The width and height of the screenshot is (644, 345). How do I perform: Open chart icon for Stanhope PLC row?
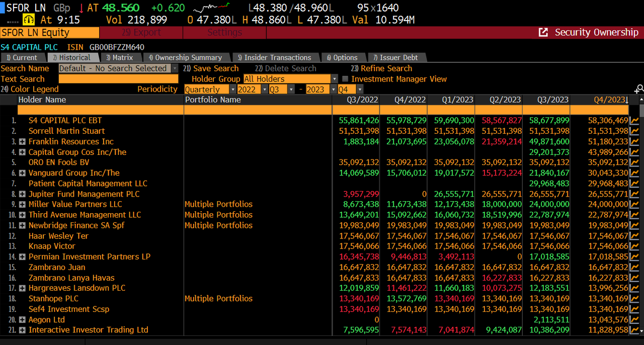coord(634,299)
